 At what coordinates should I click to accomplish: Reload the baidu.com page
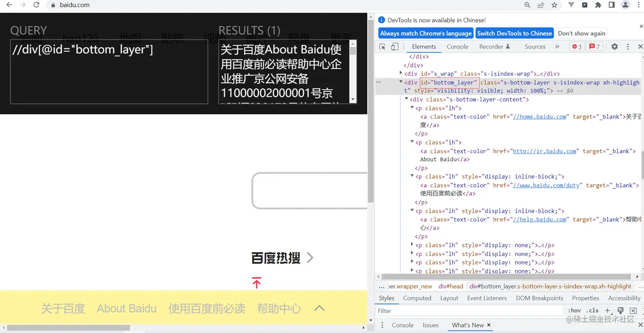click(37, 5)
